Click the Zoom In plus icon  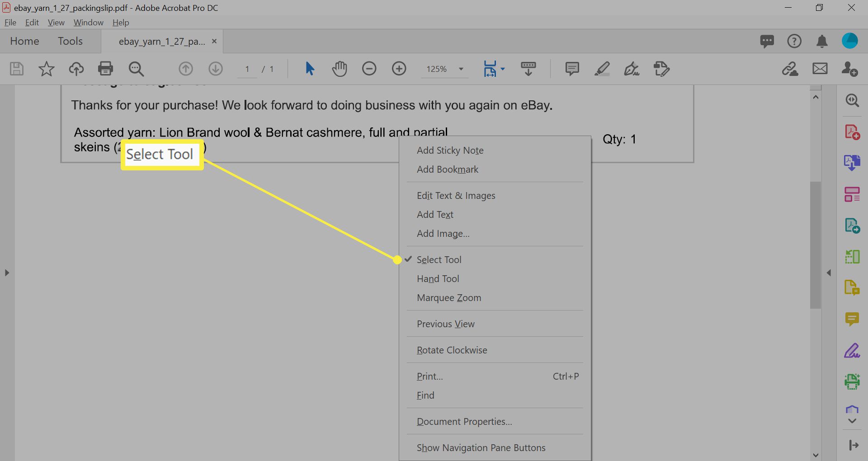pyautogui.click(x=399, y=69)
